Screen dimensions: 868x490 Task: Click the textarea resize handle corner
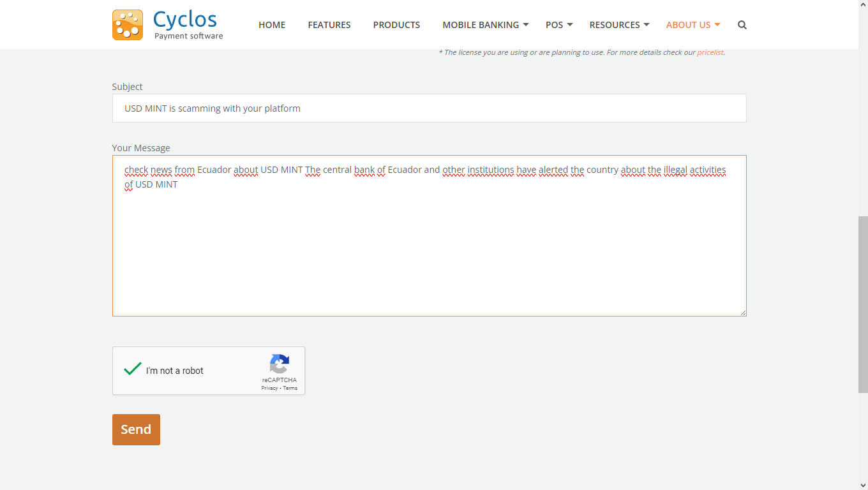[x=742, y=312]
